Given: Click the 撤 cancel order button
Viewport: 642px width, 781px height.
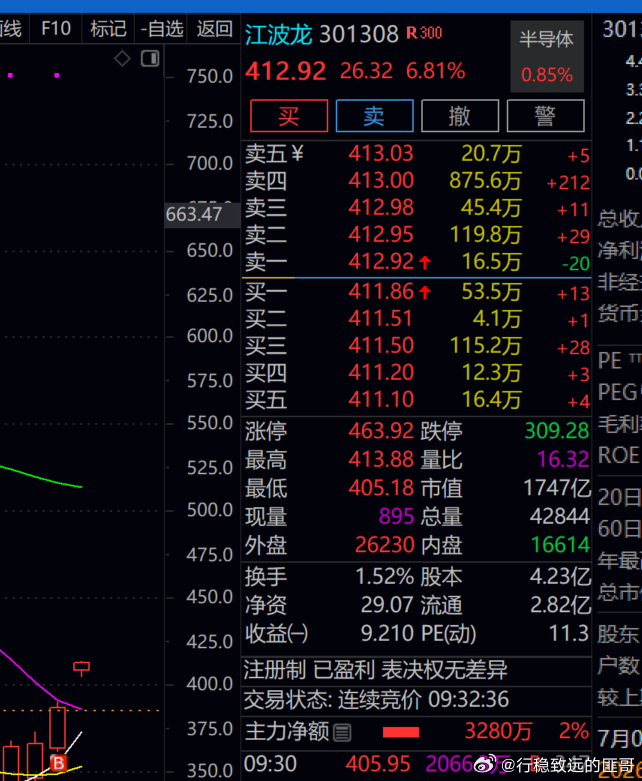Looking at the screenshot, I should (460, 116).
